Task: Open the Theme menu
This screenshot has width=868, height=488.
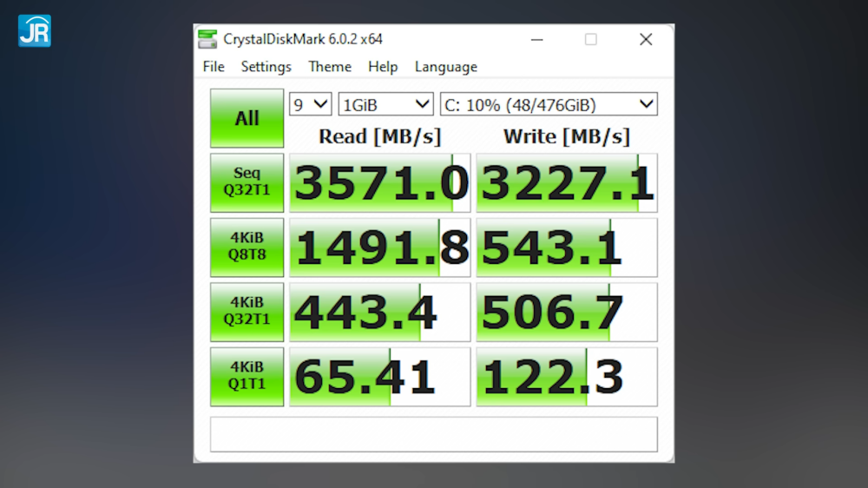Action: tap(330, 67)
